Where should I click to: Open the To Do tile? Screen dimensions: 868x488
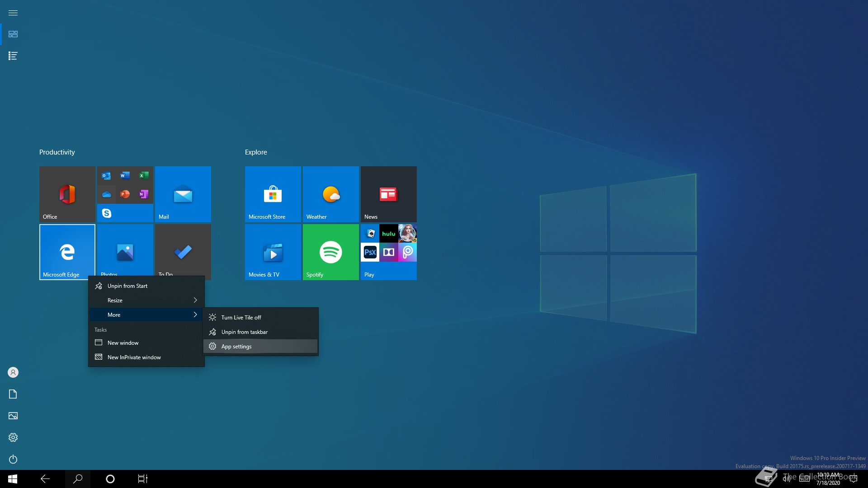click(183, 250)
